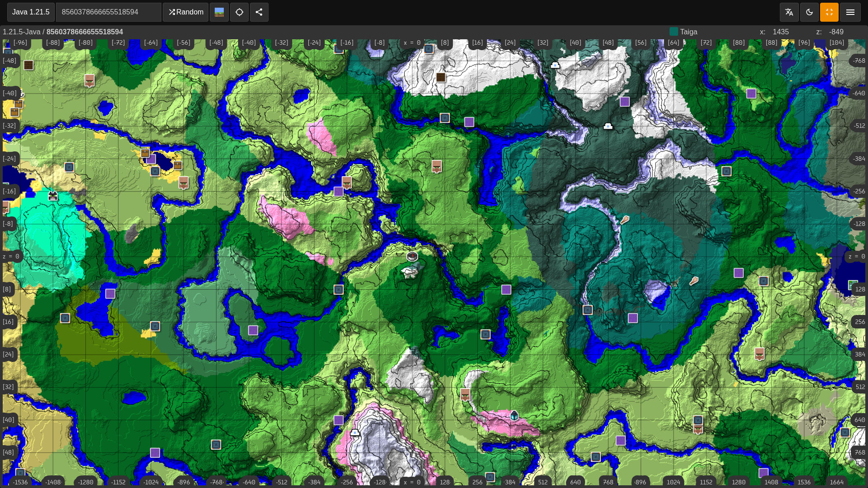Select the cat-faced marker on the cyan ice biome
This screenshot has width=868, height=488.
click(x=53, y=196)
